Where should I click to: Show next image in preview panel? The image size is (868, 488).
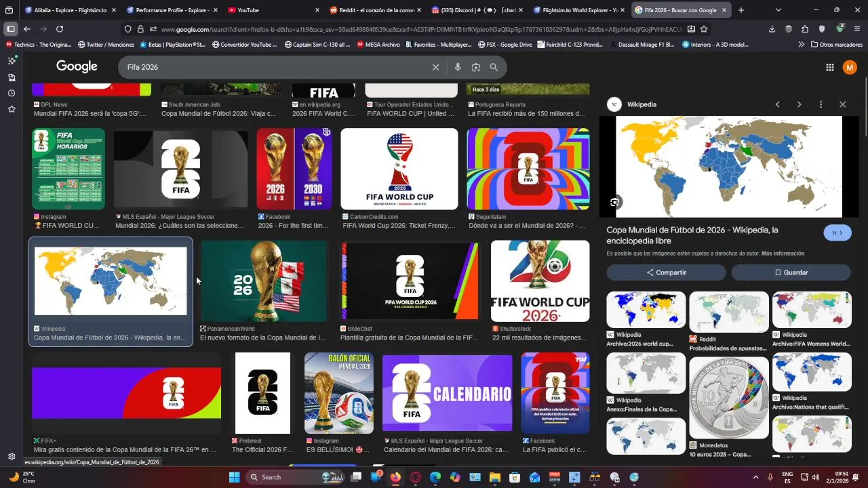pyautogui.click(x=799, y=104)
